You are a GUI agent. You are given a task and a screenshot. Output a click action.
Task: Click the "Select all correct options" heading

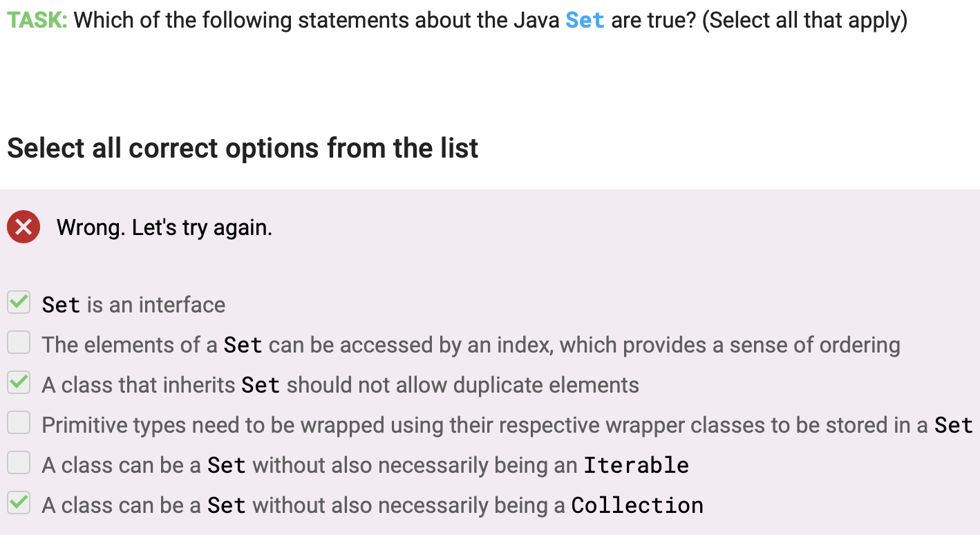(242, 148)
